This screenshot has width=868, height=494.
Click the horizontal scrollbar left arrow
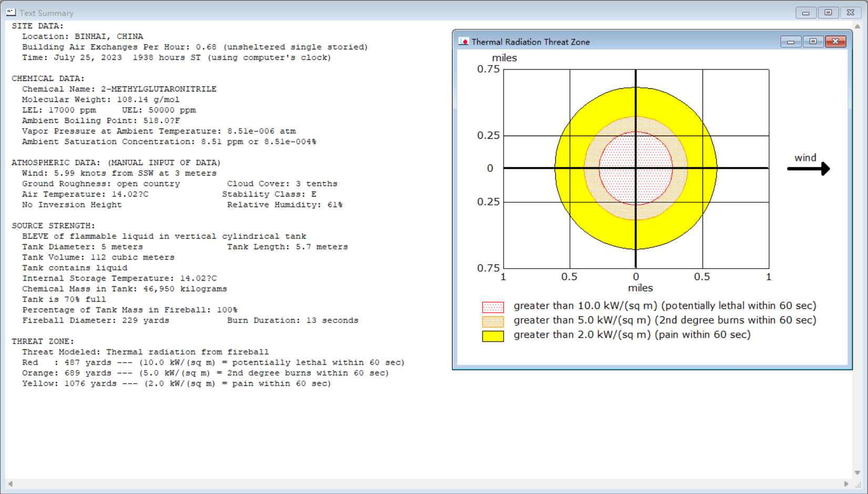point(11,483)
